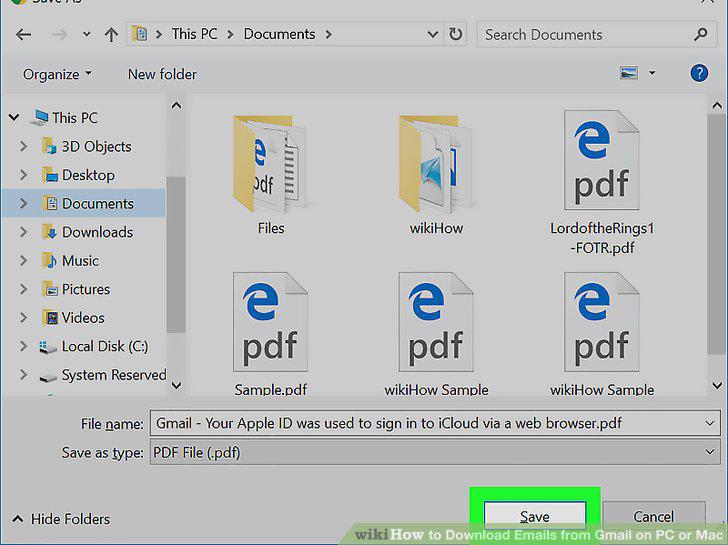Click the forward navigation arrow
This screenshot has height=545, width=728.
[59, 34]
